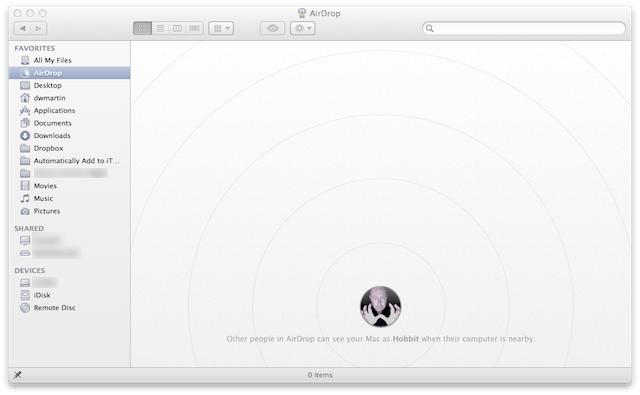Click the Desktop sidebar icon
The width and height of the screenshot is (640, 395).
(25, 86)
